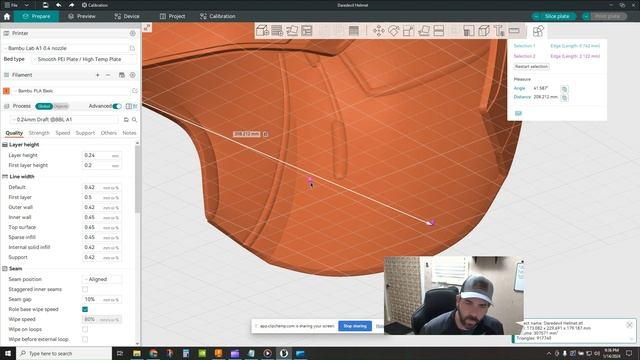Select the Rotate tool
Screen dimensions: 640x360
(x=393, y=31)
